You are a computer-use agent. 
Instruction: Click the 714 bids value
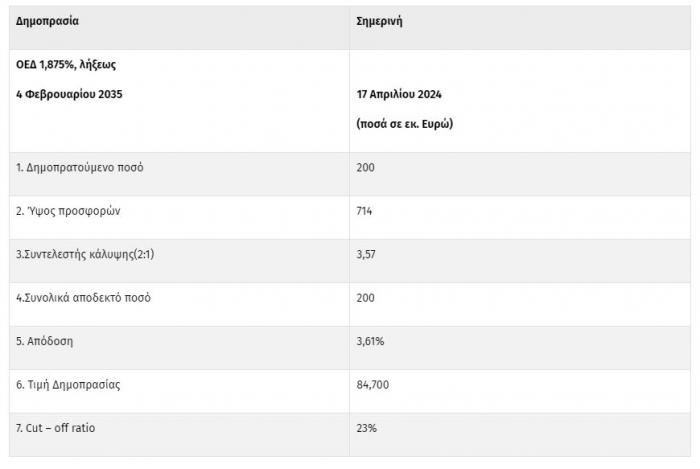coord(364,211)
